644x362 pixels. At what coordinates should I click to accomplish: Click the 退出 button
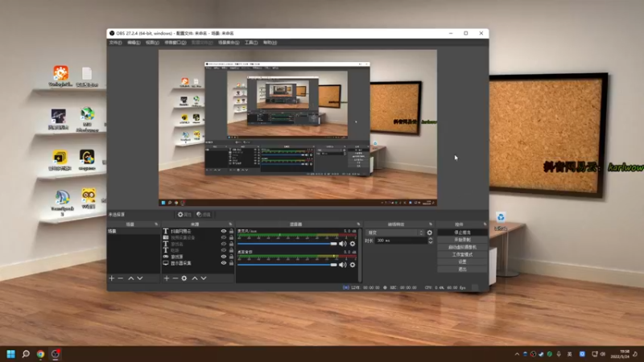462,269
